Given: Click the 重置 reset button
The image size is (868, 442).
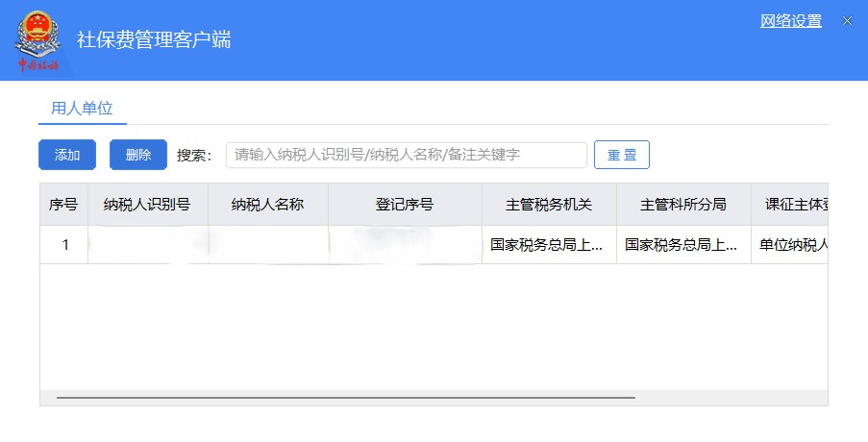Looking at the screenshot, I should [x=622, y=155].
